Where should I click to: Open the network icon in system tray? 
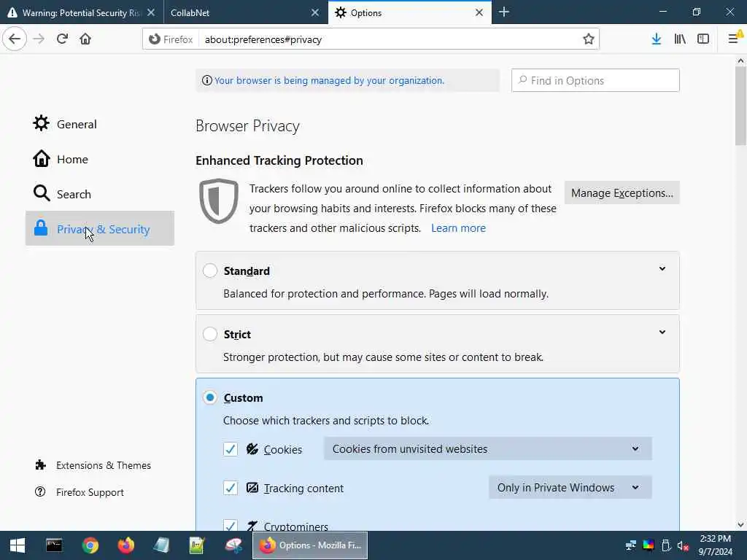[631, 545]
